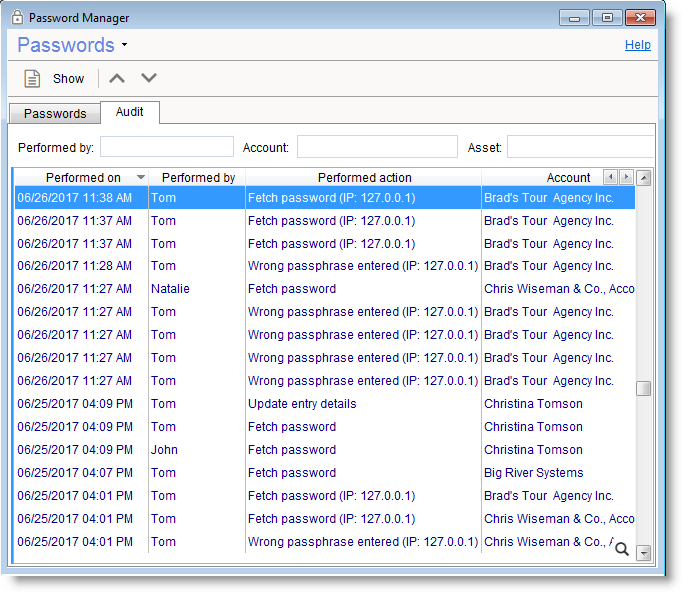Select the Audit tab

pos(130,112)
